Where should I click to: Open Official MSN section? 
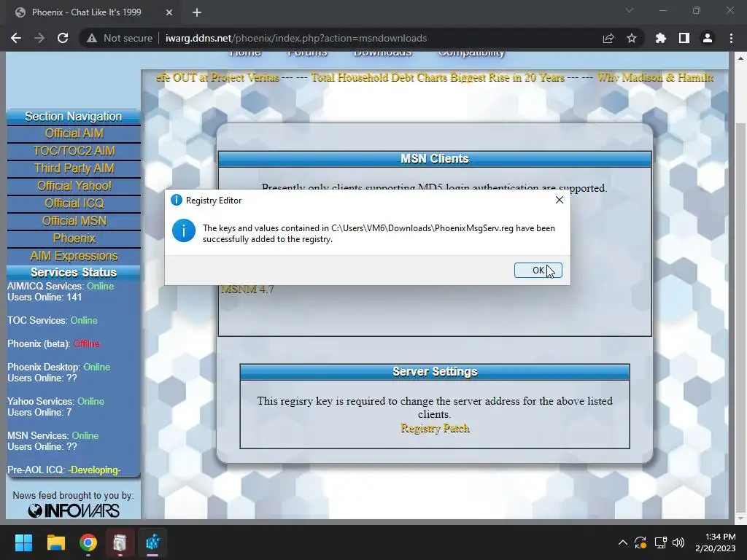74,221
